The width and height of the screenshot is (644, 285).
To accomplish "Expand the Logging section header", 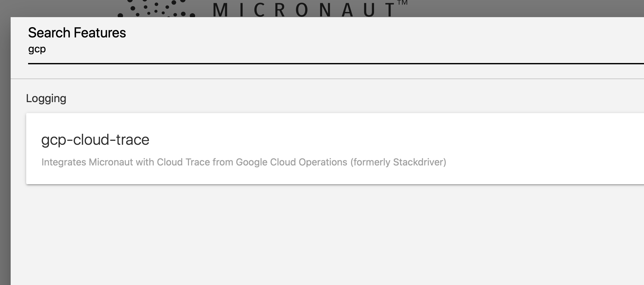I will click(x=47, y=98).
